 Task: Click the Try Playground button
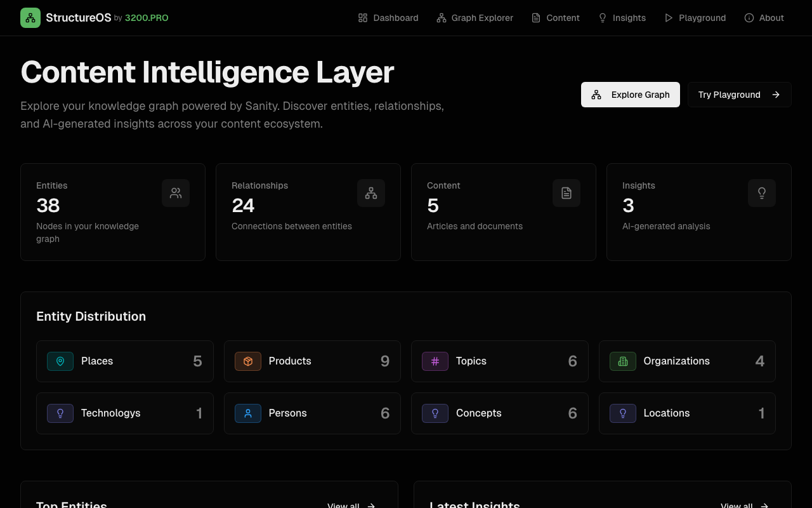click(739, 94)
